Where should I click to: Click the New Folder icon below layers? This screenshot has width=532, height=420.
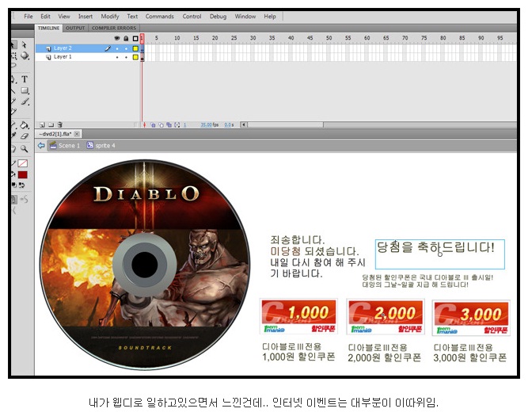(x=51, y=125)
